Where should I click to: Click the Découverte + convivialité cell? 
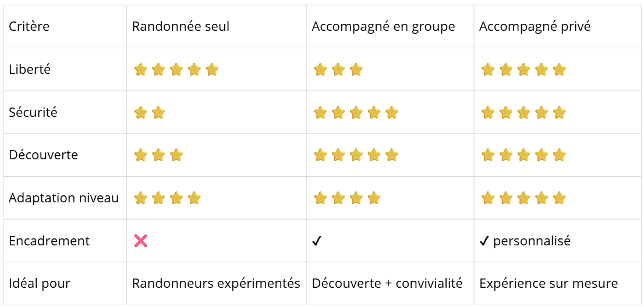(387, 284)
